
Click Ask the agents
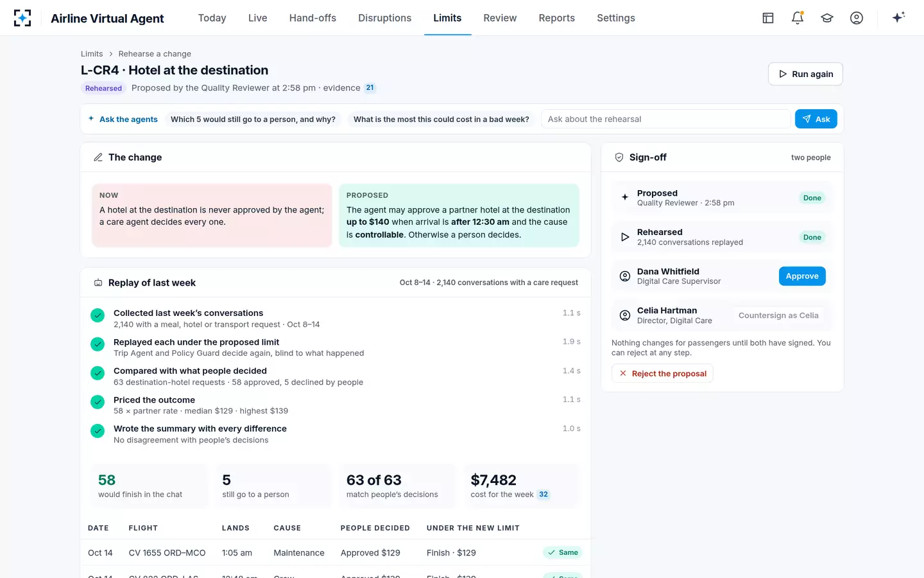123,119
